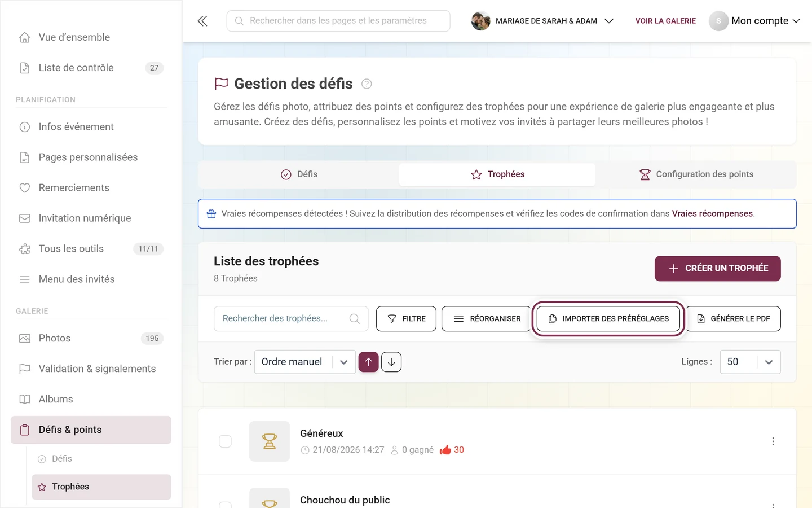Click Générer le PDF
The width and height of the screenshot is (812, 508).
pos(733,319)
